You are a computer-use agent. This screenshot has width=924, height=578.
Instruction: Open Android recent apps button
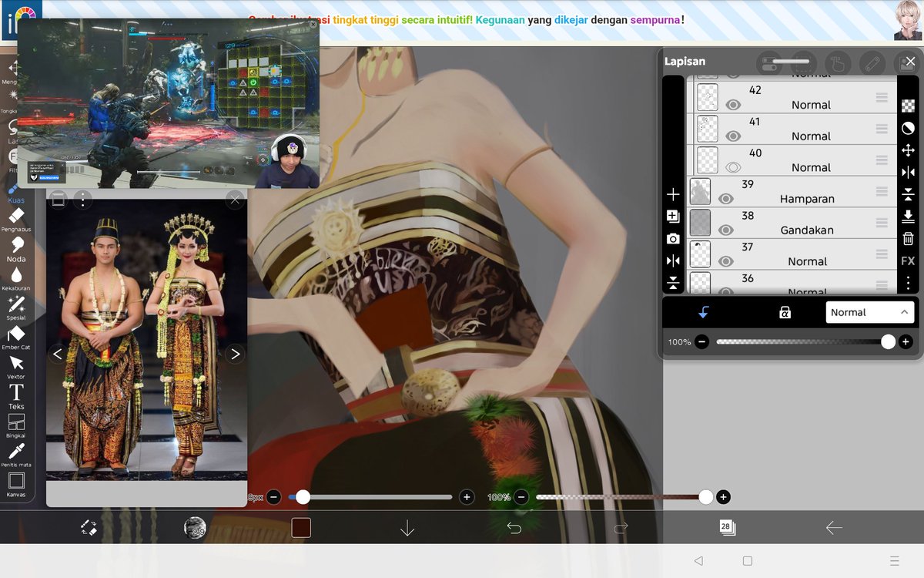(x=894, y=561)
